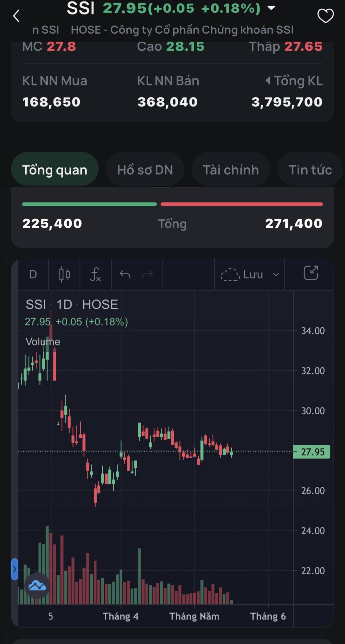Tap the green buy volume bar above 225,400
Screen dimensions: 345x644
89,204
